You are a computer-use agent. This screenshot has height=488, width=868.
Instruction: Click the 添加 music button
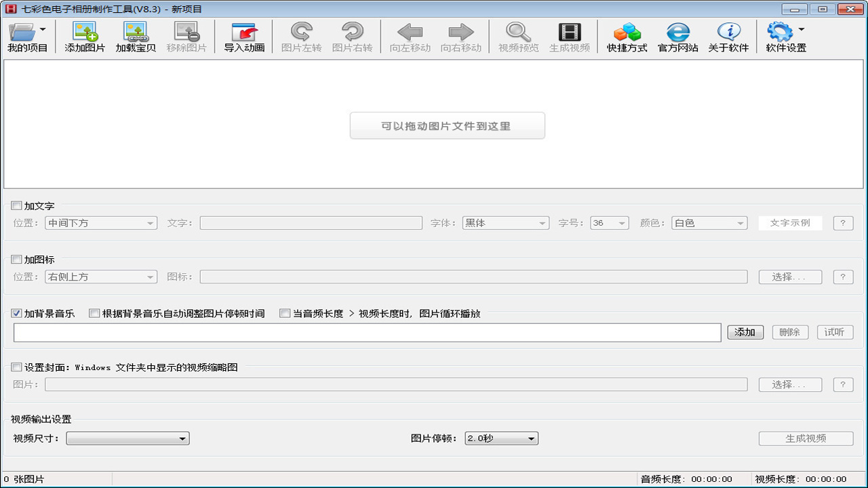pyautogui.click(x=745, y=332)
